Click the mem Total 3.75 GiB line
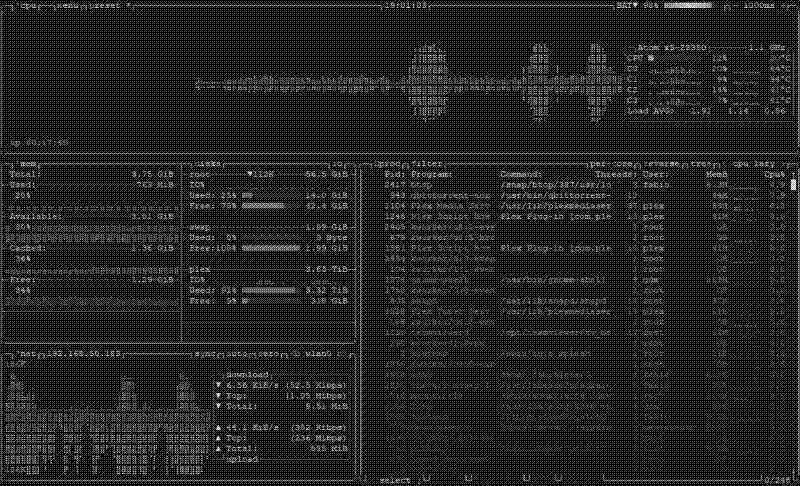The height and width of the screenshot is (486, 800). 92,174
